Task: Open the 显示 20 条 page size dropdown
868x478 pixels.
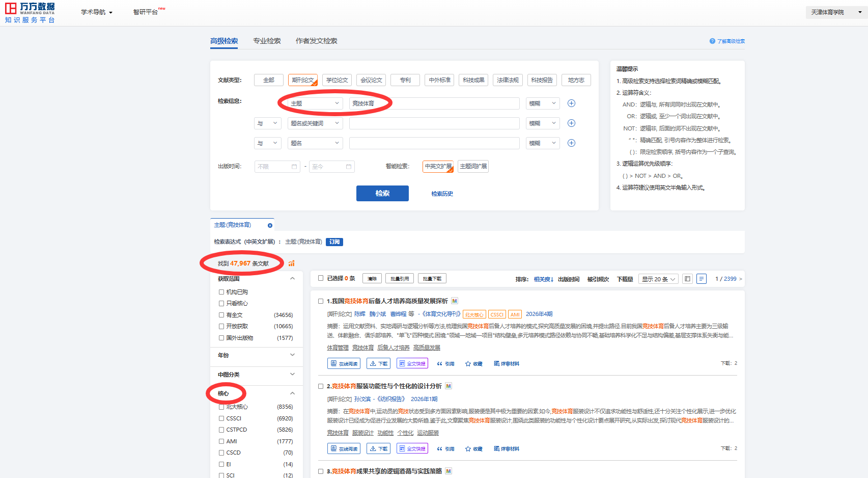Action: [658, 279]
